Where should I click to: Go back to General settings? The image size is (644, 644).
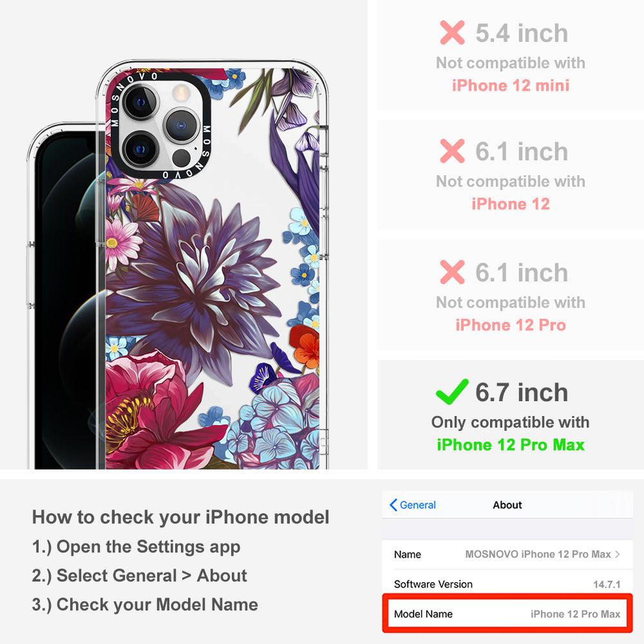coord(412,505)
